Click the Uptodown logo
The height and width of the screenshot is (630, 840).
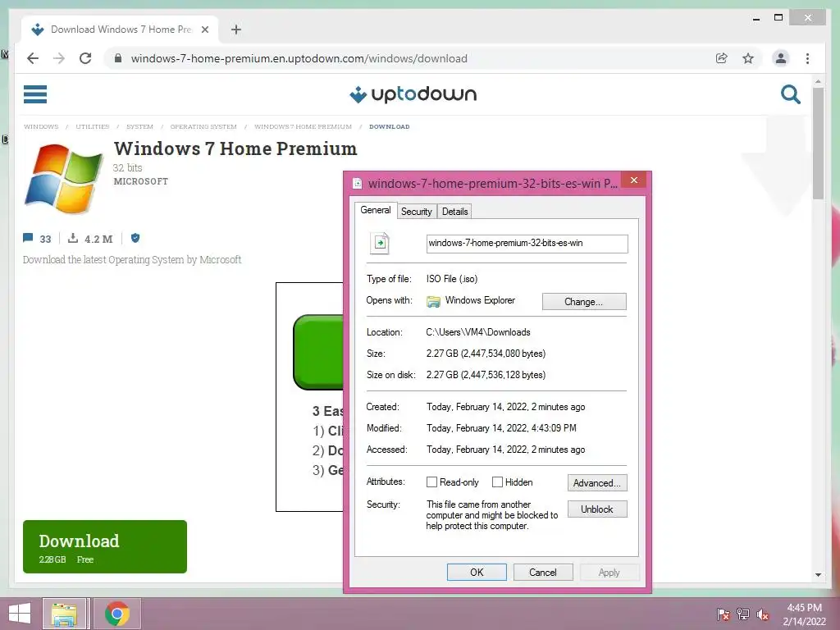pos(413,94)
